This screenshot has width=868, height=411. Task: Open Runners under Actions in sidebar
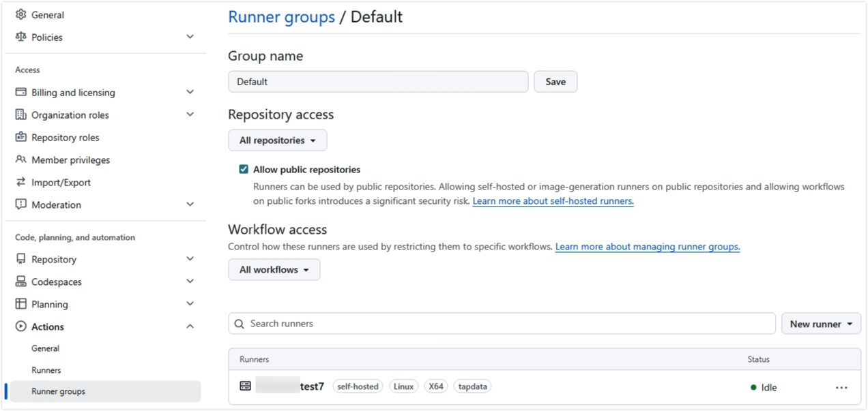[46, 370]
